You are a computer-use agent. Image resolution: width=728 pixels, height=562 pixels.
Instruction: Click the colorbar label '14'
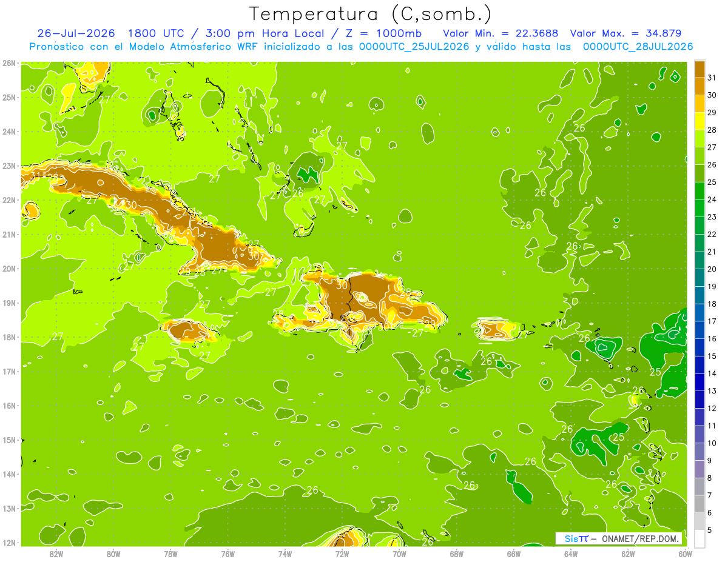(x=712, y=373)
